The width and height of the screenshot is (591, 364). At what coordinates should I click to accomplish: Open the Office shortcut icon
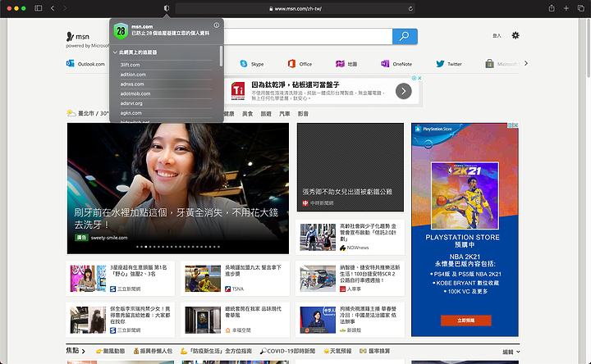tap(291, 64)
